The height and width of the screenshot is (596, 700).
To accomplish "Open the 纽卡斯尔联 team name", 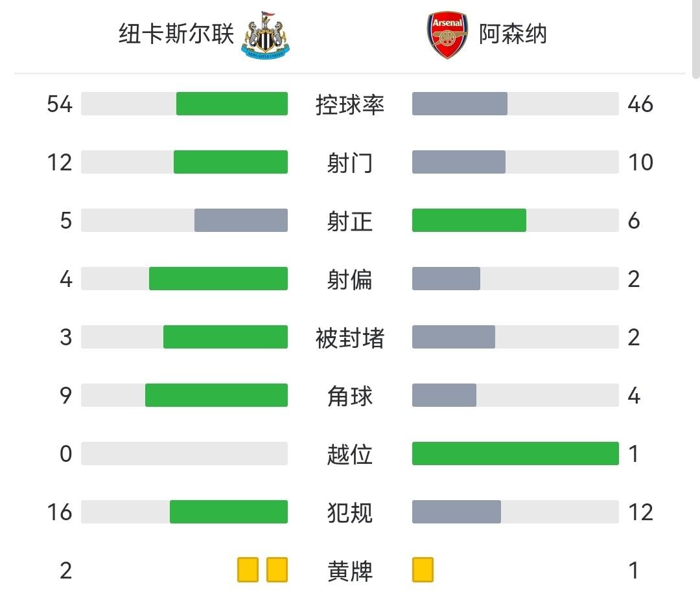I will click(x=176, y=34).
